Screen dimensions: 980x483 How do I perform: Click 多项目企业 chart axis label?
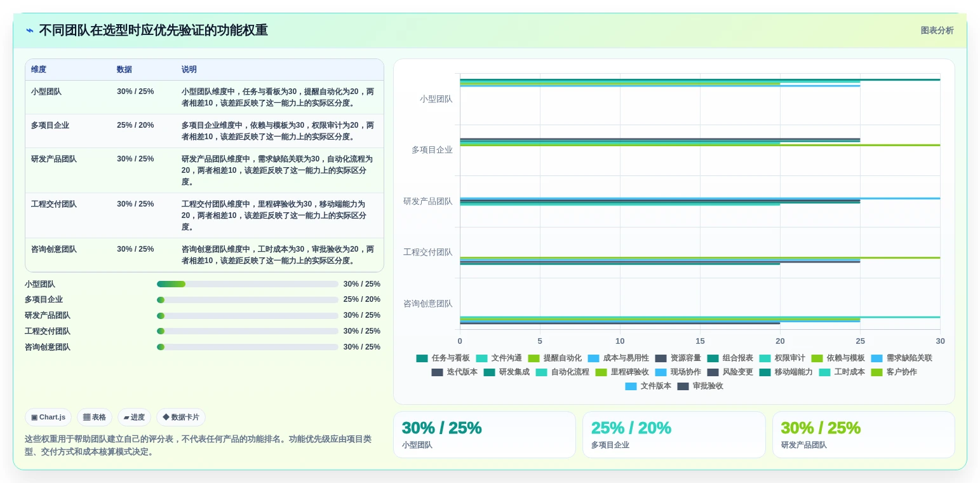(433, 150)
